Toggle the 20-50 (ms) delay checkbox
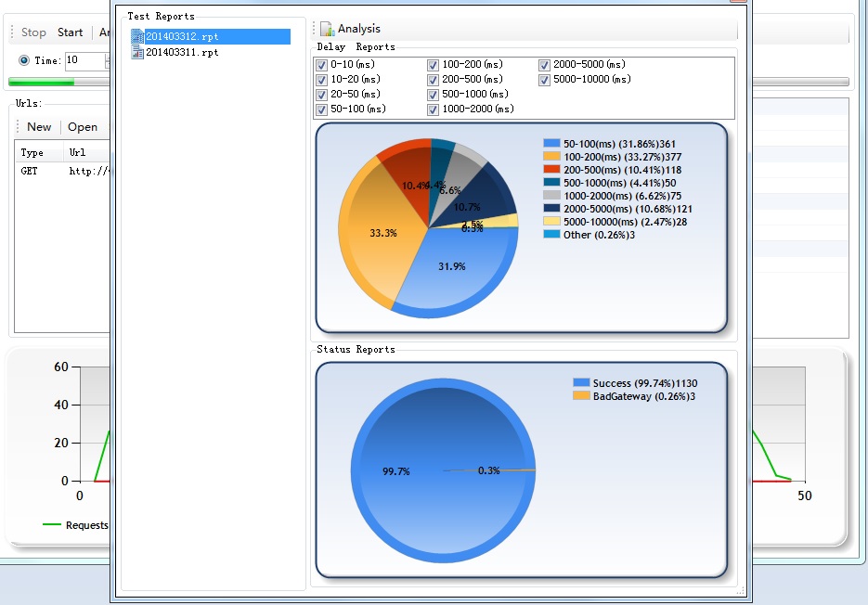 321,95
